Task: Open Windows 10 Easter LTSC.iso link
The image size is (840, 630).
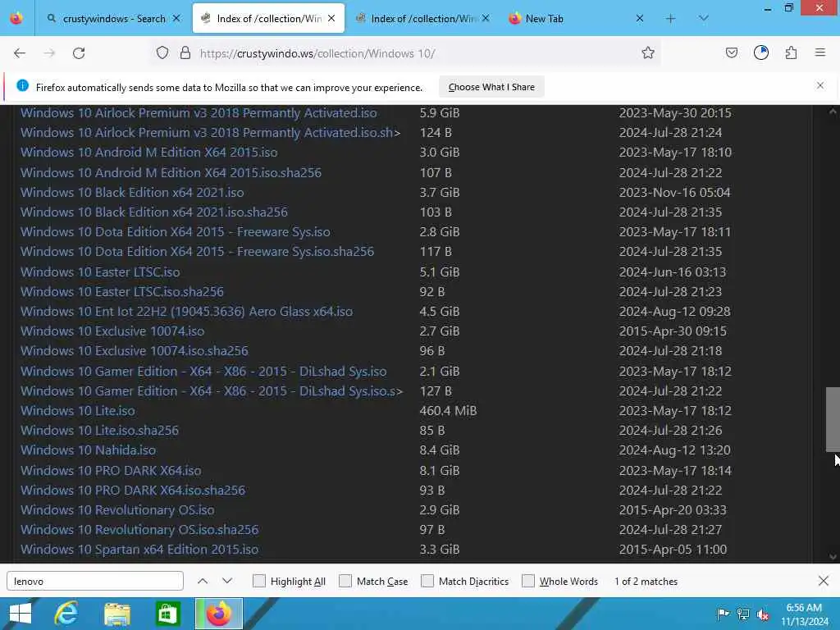Action: 100,272
